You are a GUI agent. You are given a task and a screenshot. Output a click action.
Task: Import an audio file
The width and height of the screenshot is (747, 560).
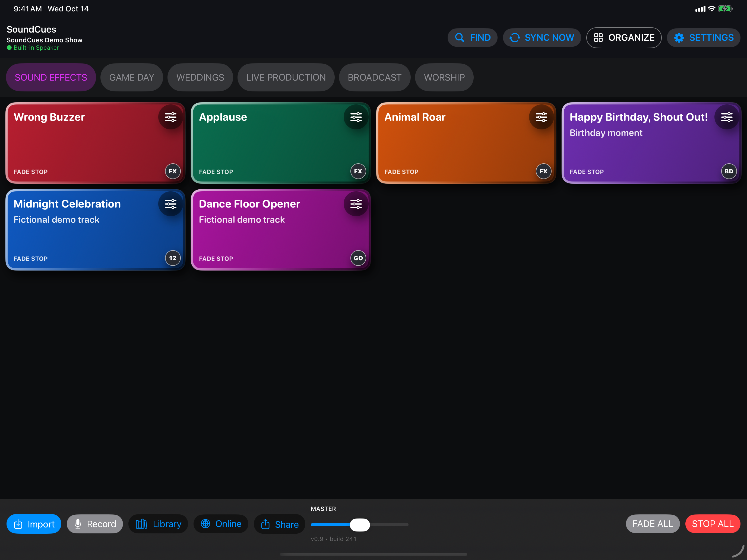pyautogui.click(x=34, y=524)
